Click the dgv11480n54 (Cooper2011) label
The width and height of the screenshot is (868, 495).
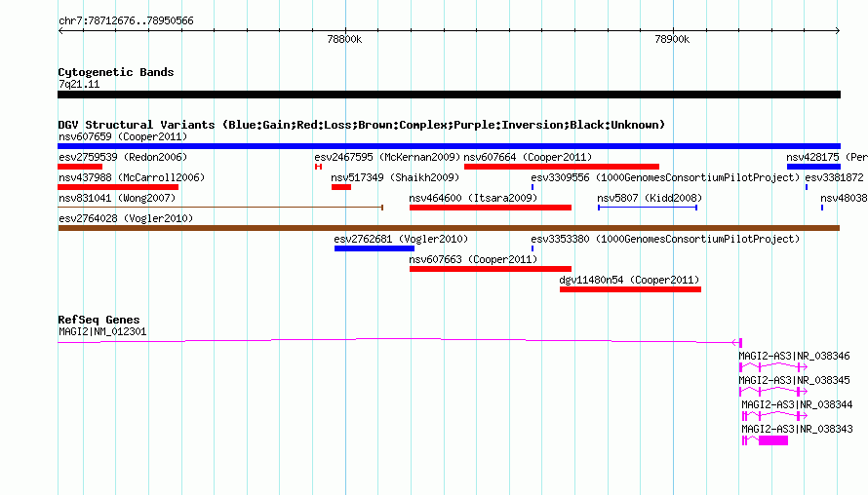[629, 280]
